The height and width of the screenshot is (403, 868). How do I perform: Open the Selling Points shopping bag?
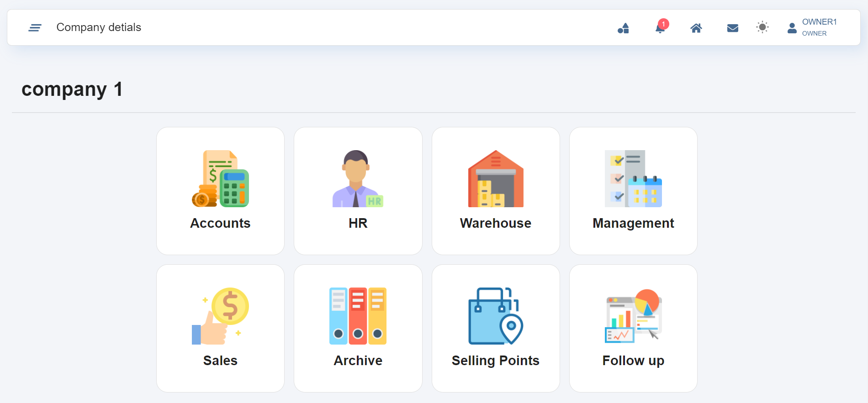pos(496,316)
